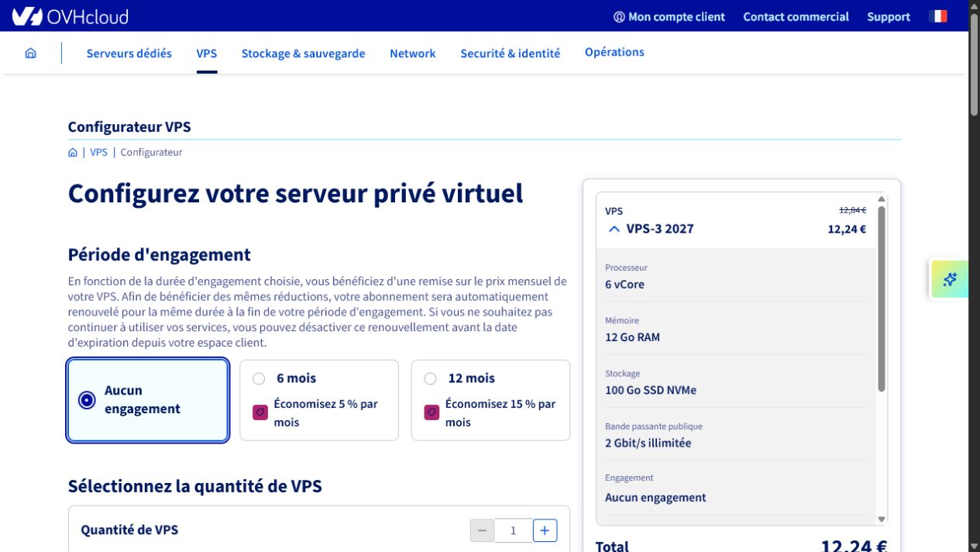Click the summary panel scroll down arrow

click(x=882, y=519)
